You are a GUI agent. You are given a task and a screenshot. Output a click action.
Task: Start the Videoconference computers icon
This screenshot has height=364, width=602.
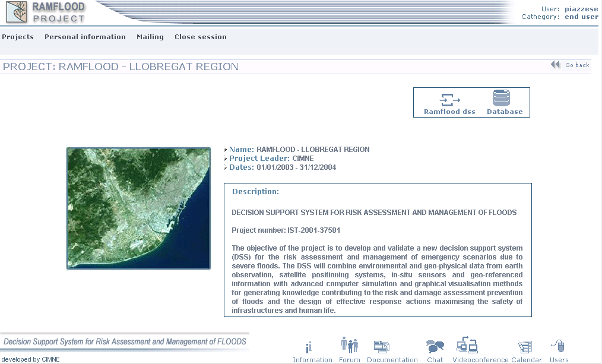click(x=467, y=345)
